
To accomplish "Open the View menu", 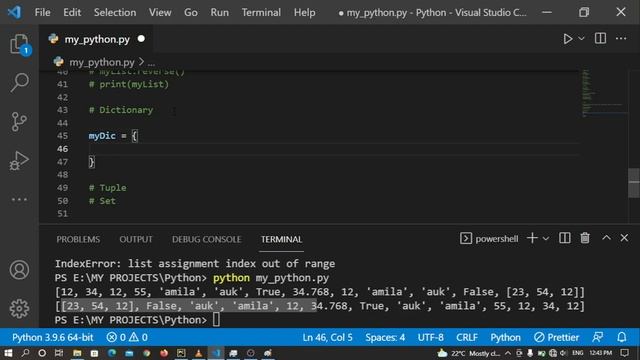I will point(160,12).
